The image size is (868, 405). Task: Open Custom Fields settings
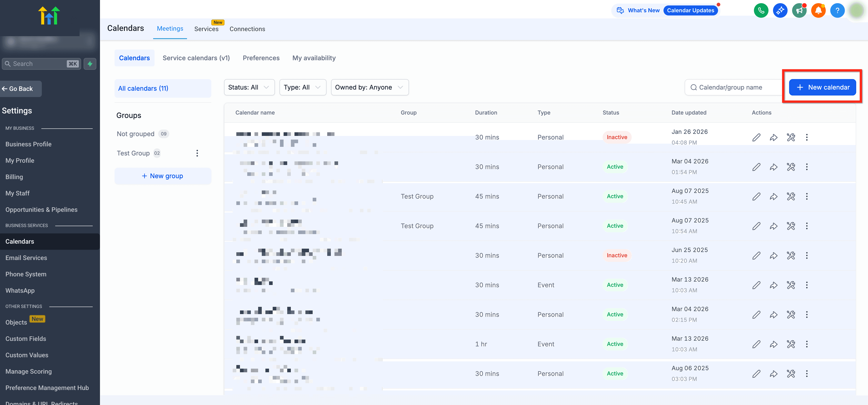click(26, 339)
